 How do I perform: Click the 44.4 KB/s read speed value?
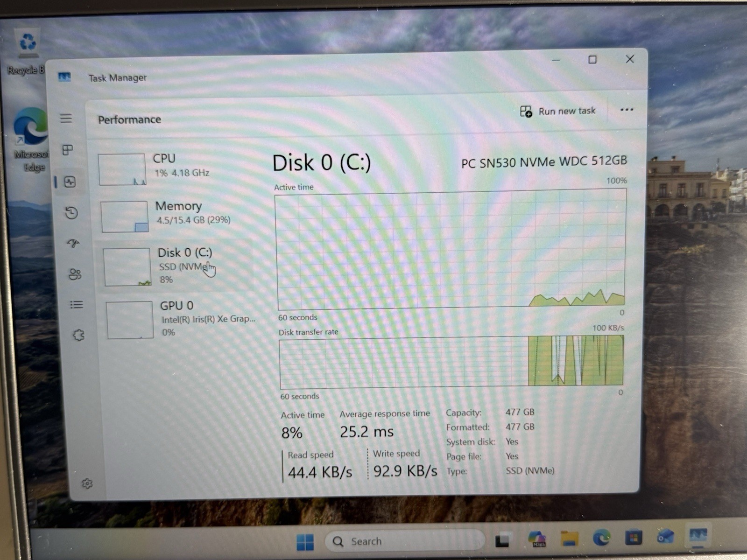[x=320, y=472]
